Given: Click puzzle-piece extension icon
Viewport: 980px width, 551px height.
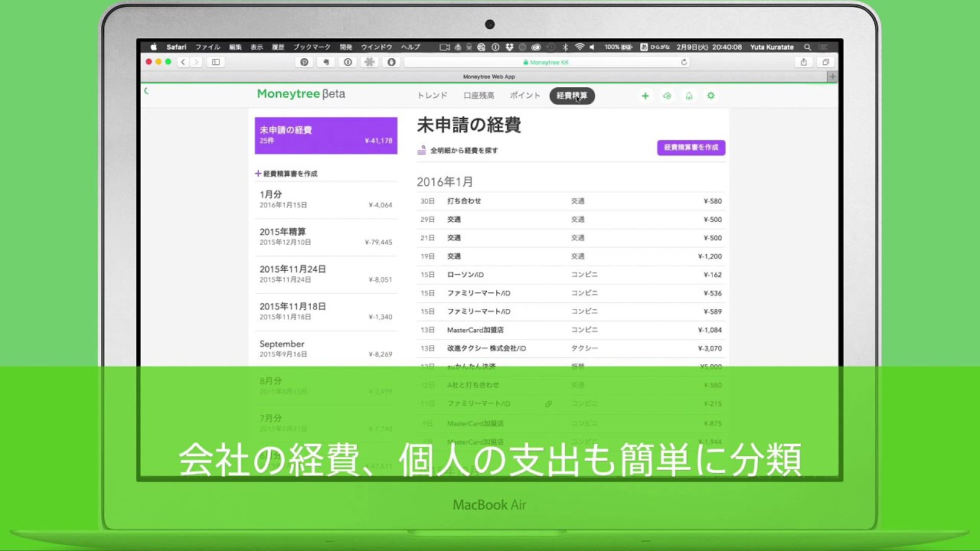Looking at the screenshot, I should tap(370, 62).
